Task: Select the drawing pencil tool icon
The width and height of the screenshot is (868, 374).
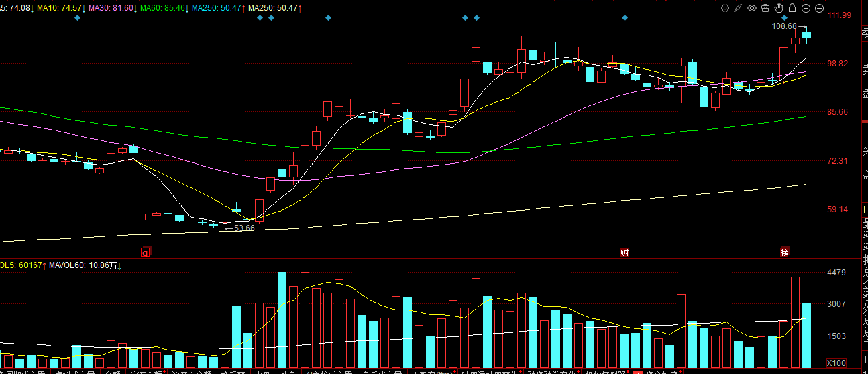Action: click(x=739, y=8)
